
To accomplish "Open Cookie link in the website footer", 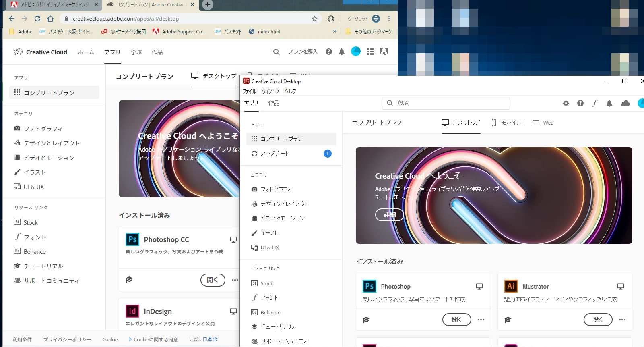I will [110, 339].
